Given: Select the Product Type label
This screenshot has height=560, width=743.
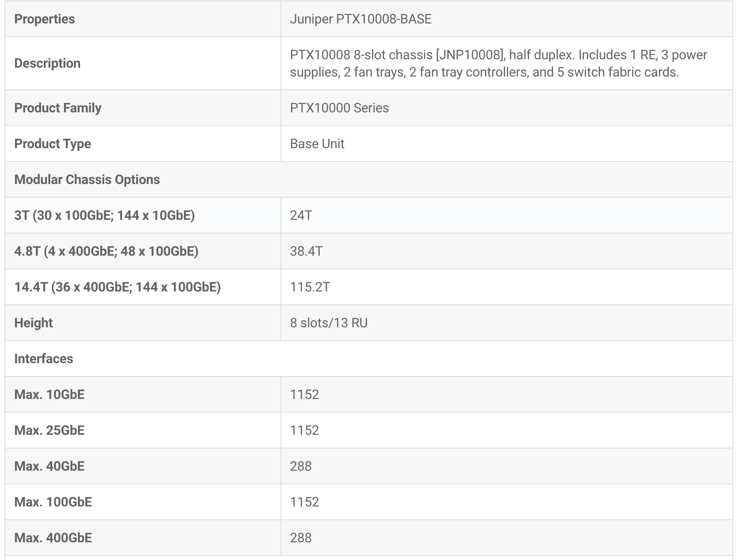Looking at the screenshot, I should coord(52,144).
